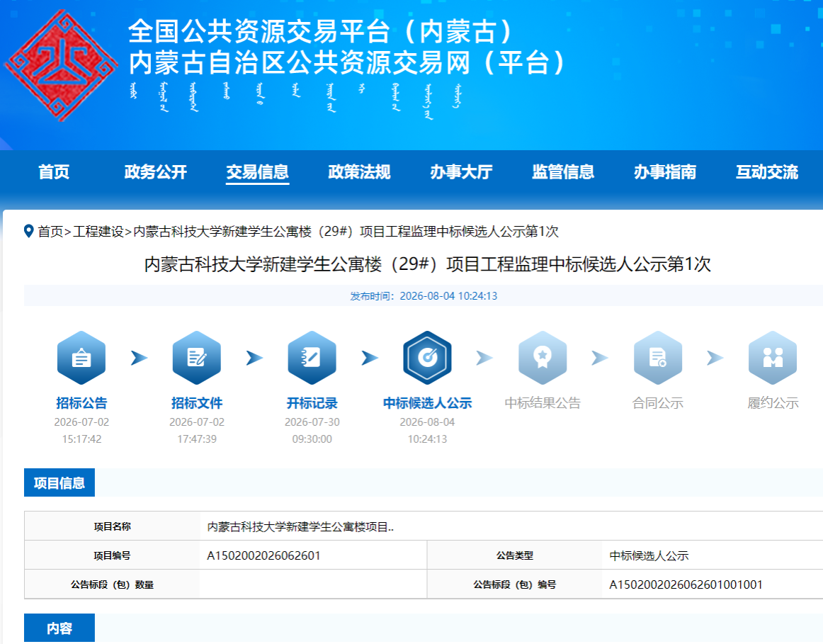Open the 招标文件 hexagon step icon
The height and width of the screenshot is (644, 823).
(x=197, y=358)
